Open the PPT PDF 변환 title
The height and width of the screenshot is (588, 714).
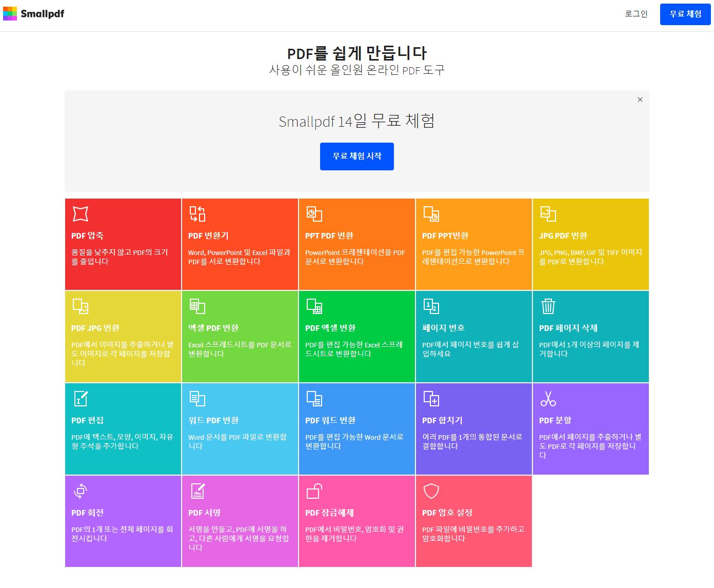tap(329, 236)
